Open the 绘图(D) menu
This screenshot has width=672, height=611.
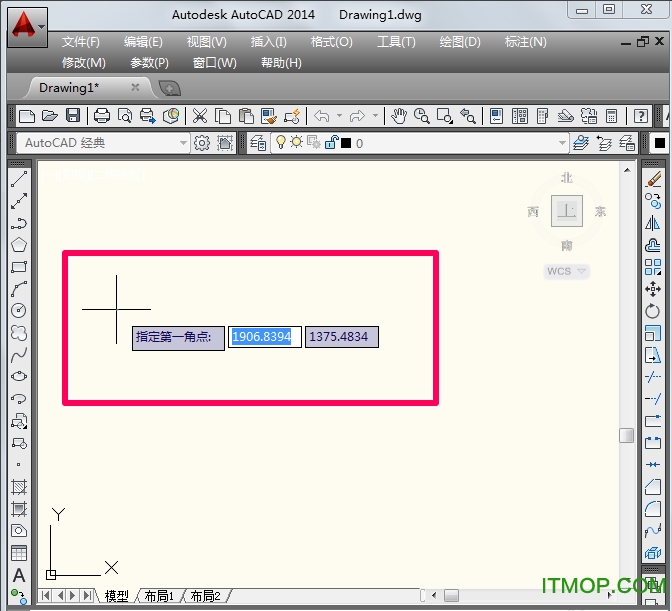460,42
